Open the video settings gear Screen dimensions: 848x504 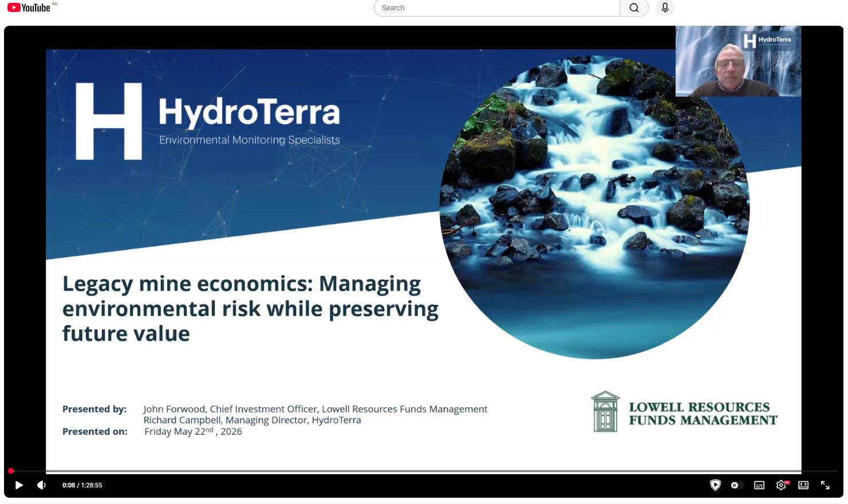tap(782, 485)
